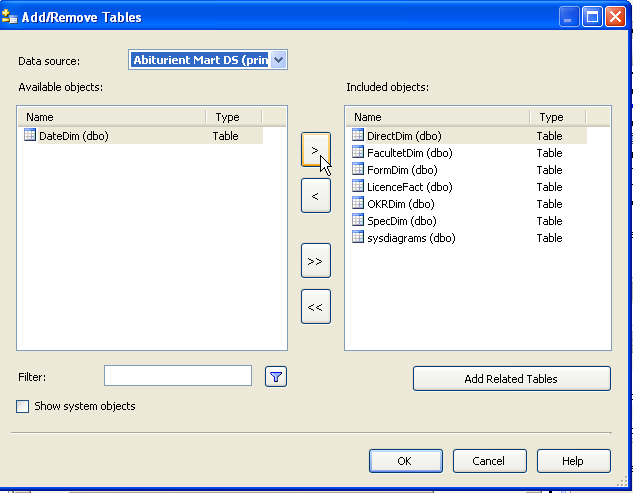Select FacultetDim (dbo) table entry

coord(409,153)
